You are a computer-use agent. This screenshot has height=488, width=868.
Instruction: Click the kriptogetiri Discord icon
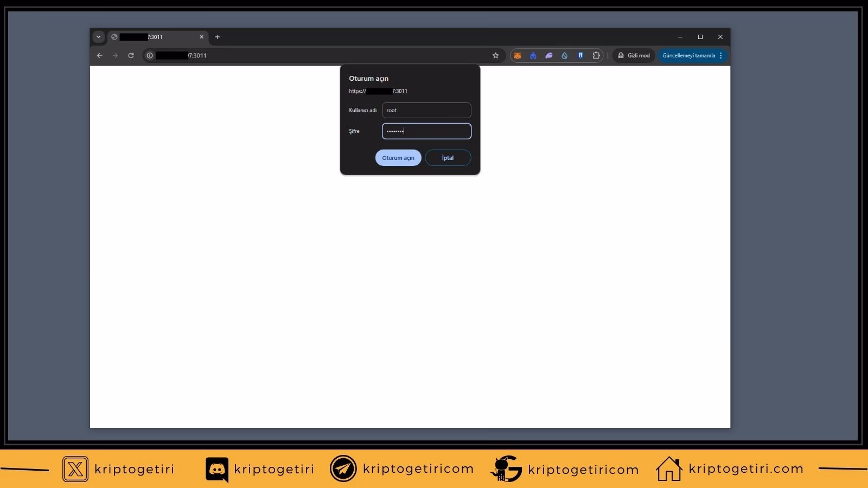(x=216, y=469)
